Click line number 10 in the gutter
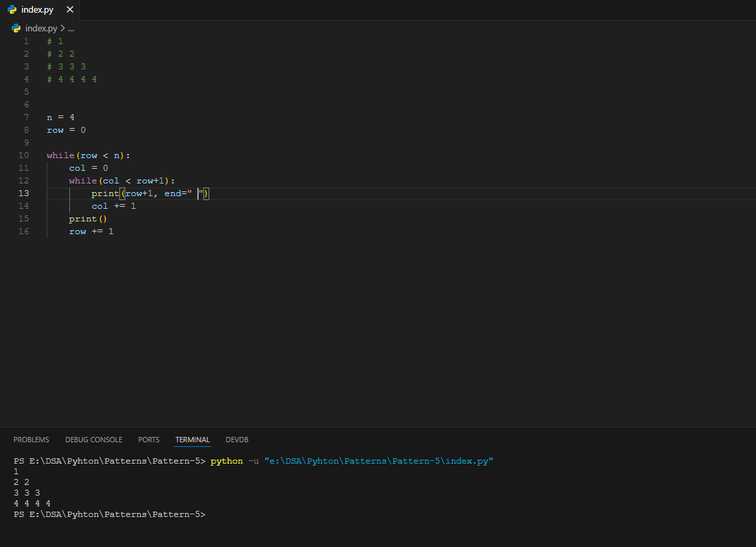The image size is (756, 547). click(x=23, y=155)
